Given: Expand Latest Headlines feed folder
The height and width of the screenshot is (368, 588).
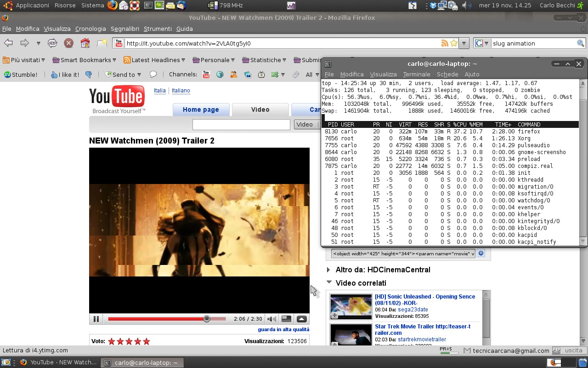Looking at the screenshot, I should (154, 60).
